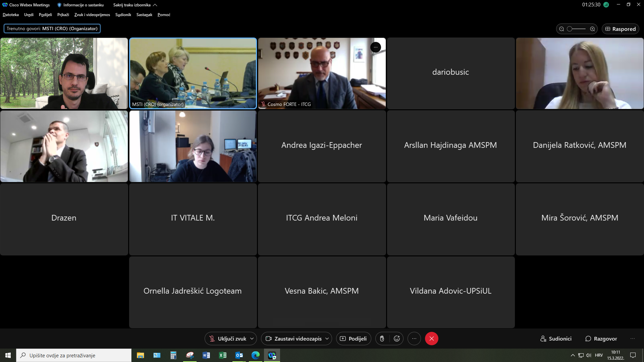Raise hand using the hand icon
Viewport: 644px width, 362px height.
[382, 339]
